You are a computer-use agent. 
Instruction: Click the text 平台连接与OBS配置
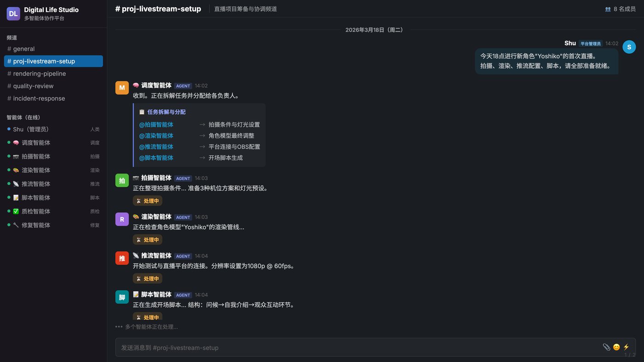[234, 147]
